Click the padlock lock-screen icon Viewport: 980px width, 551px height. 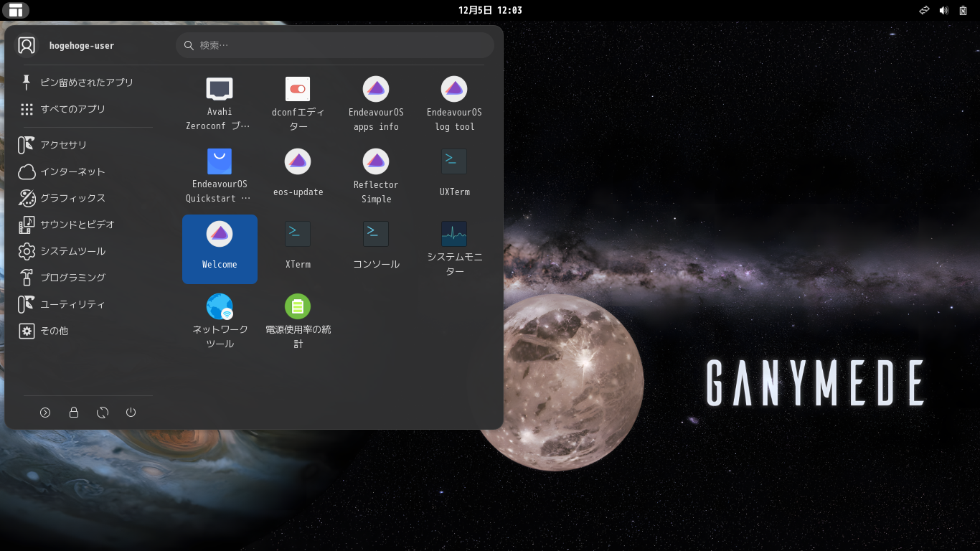[x=74, y=413]
